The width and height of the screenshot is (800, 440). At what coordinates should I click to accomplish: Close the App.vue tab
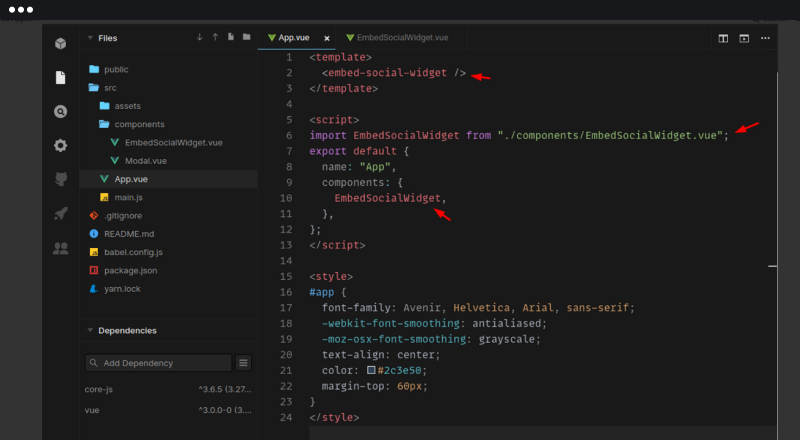pos(327,38)
